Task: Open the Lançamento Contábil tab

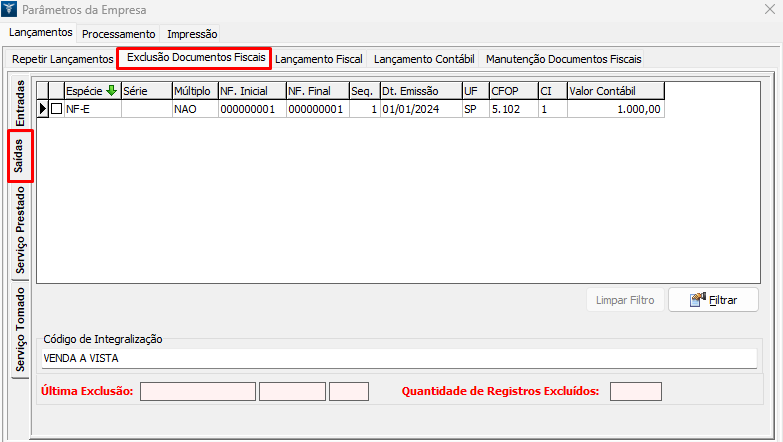Action: [x=424, y=59]
